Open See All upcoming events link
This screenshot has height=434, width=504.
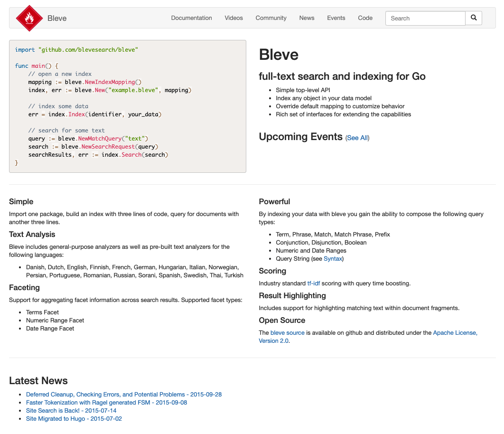tap(357, 138)
